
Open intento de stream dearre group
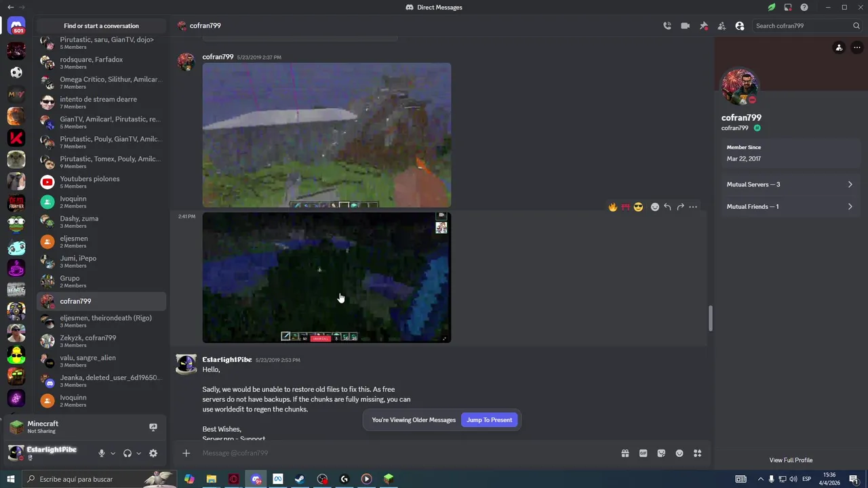(102, 102)
